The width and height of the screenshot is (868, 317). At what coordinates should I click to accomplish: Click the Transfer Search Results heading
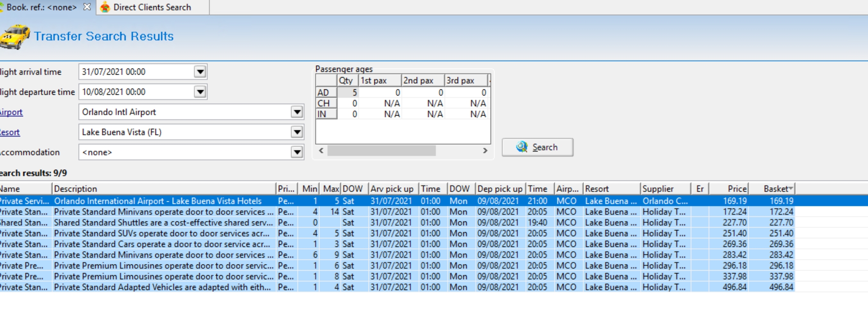[x=104, y=36]
